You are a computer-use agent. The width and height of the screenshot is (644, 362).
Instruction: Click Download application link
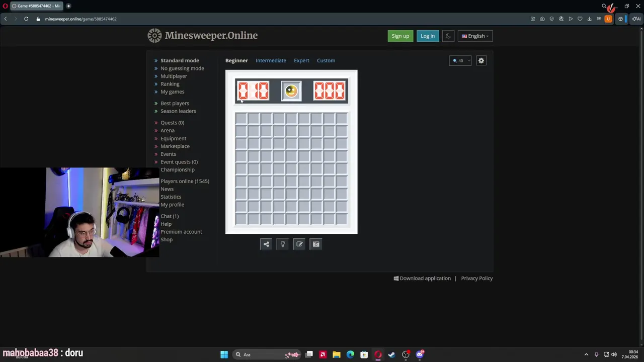tap(422, 278)
